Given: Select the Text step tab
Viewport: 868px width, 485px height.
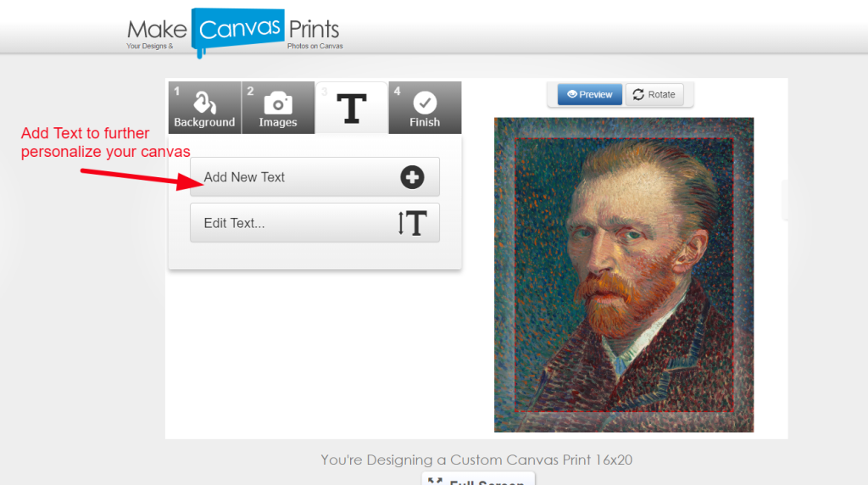Looking at the screenshot, I should pos(352,108).
